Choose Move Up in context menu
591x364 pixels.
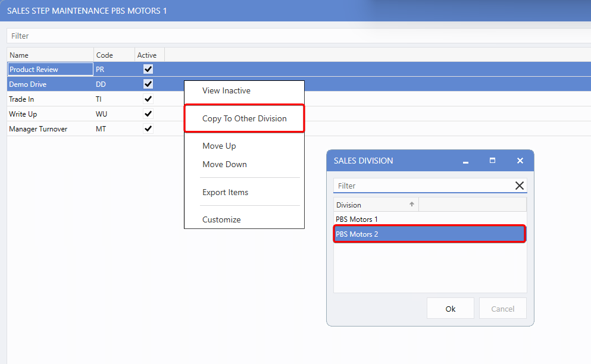pos(219,146)
